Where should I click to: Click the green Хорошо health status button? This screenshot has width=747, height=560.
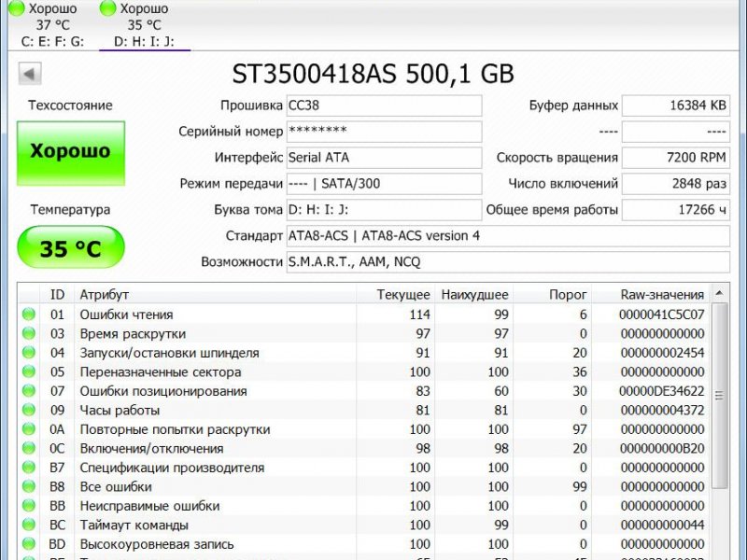click(x=71, y=153)
